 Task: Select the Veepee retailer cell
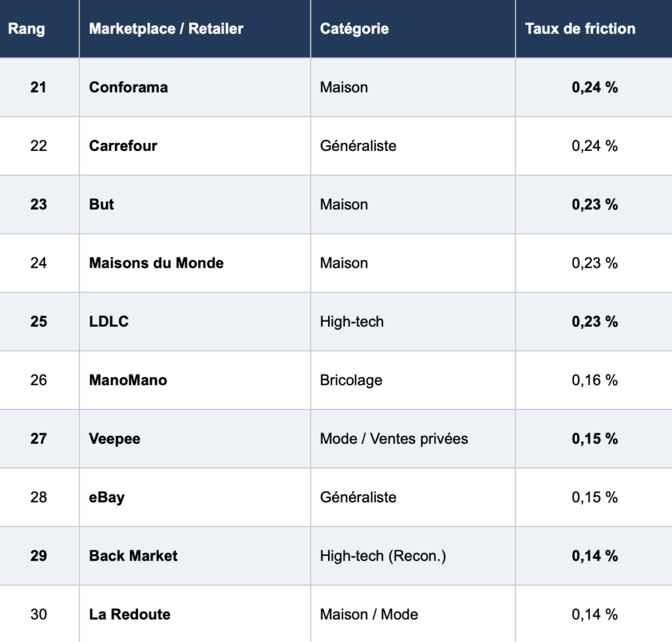[x=115, y=439]
